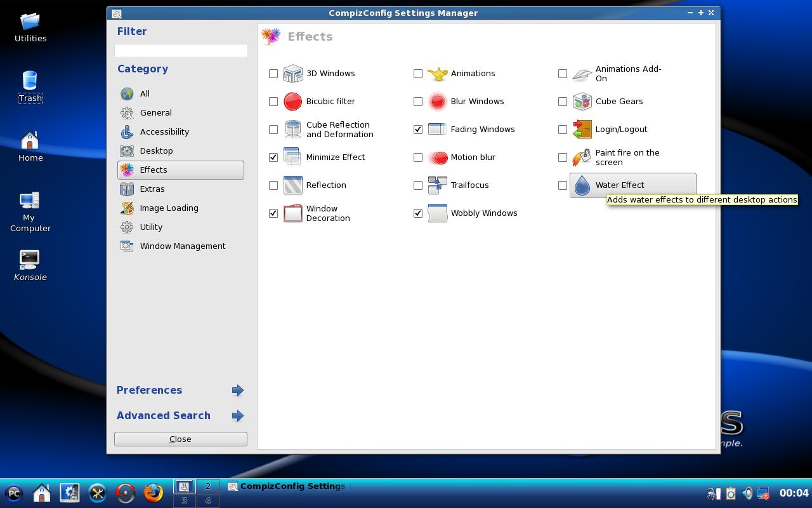Expand the Advanced Search arrow
The width and height of the screenshot is (812, 508).
[238, 416]
